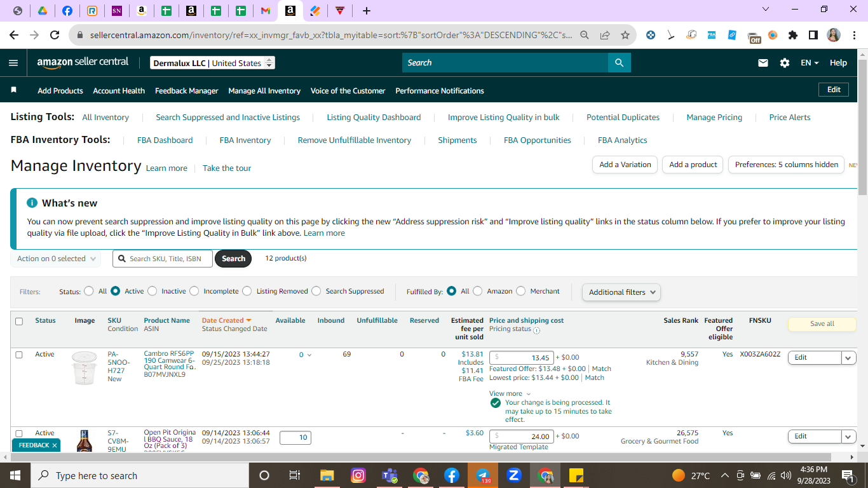Viewport: 868px width, 488px height.
Task: Sort by the Date Created column header
Action: pos(226,321)
